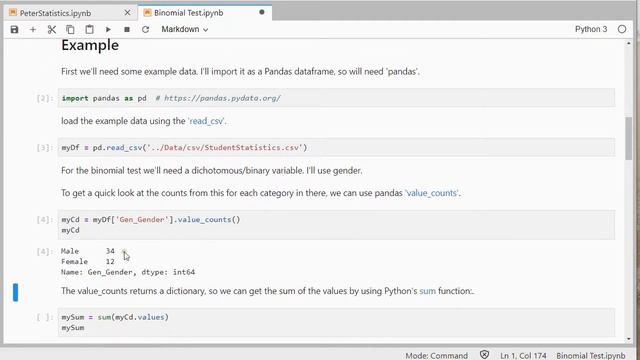Click the Male 34 output line
This screenshot has width=640, height=360.
pyautogui.click(x=88, y=251)
